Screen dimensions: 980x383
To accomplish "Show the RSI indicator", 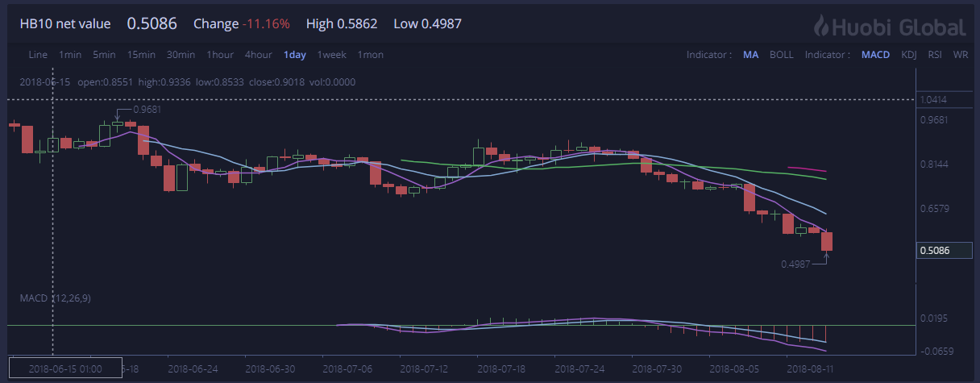I will (x=935, y=55).
